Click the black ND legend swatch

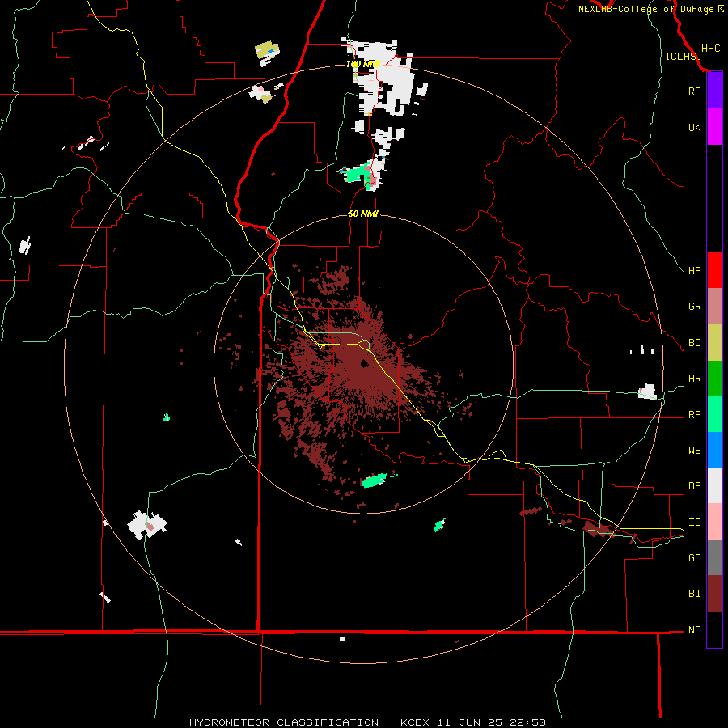coord(714,629)
